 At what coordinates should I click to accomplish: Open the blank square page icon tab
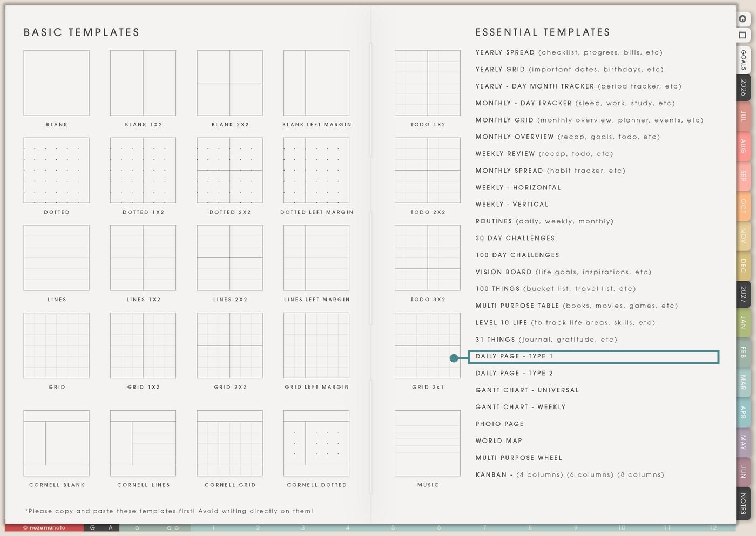click(x=743, y=35)
